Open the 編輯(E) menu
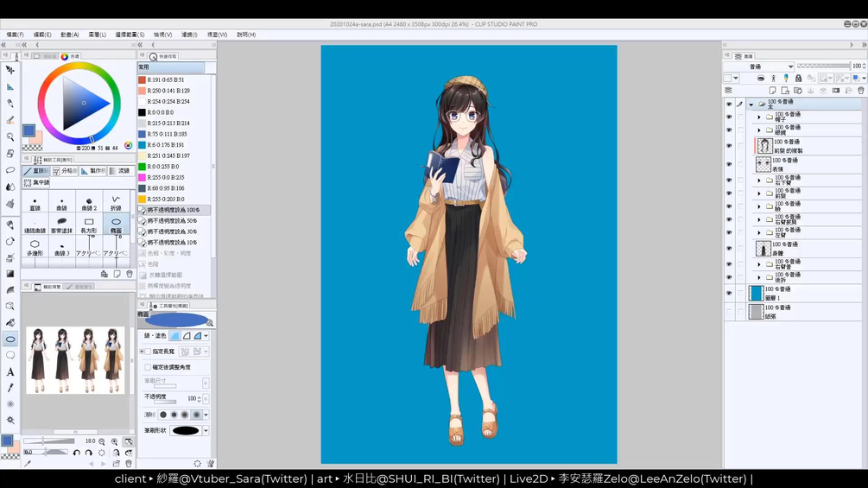The image size is (868, 488). (x=42, y=35)
